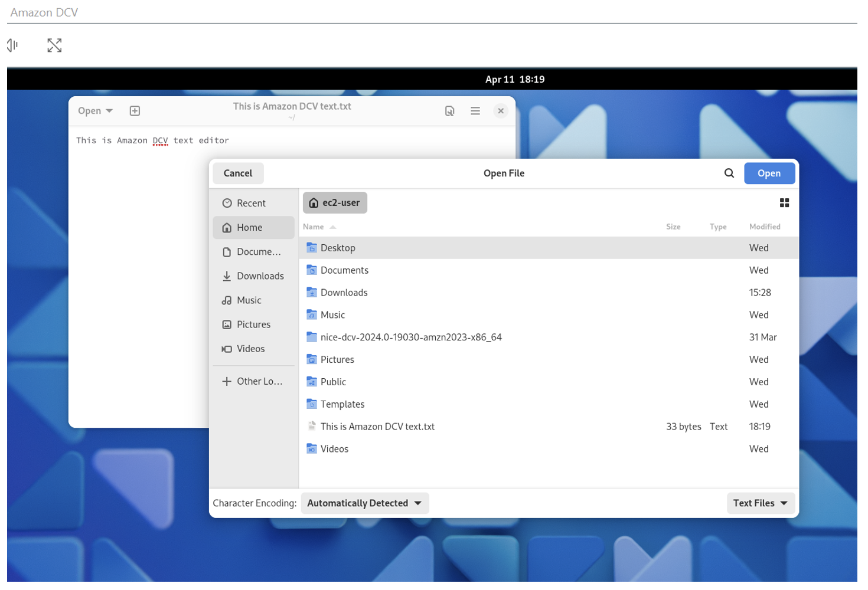Select the 'Documents' folder name in file list
The width and height of the screenshot is (868, 590).
(x=345, y=270)
